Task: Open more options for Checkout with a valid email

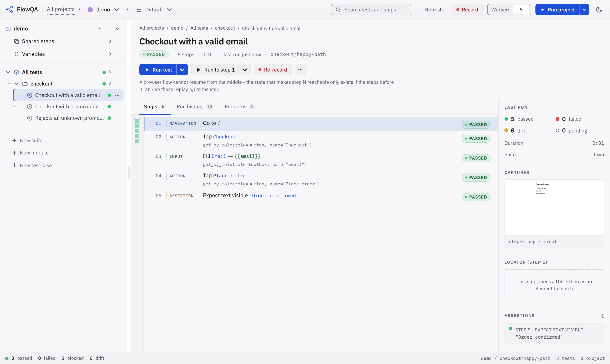Action: (x=117, y=95)
